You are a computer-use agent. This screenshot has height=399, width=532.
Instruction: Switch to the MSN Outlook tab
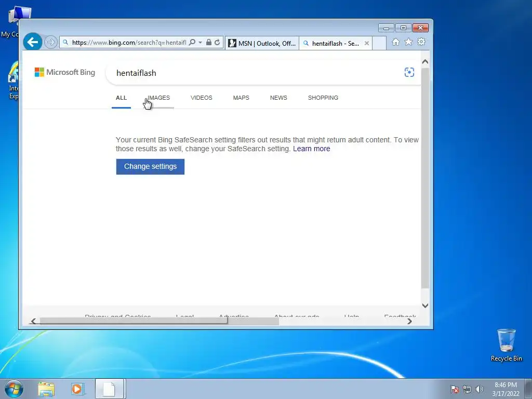tap(262, 44)
